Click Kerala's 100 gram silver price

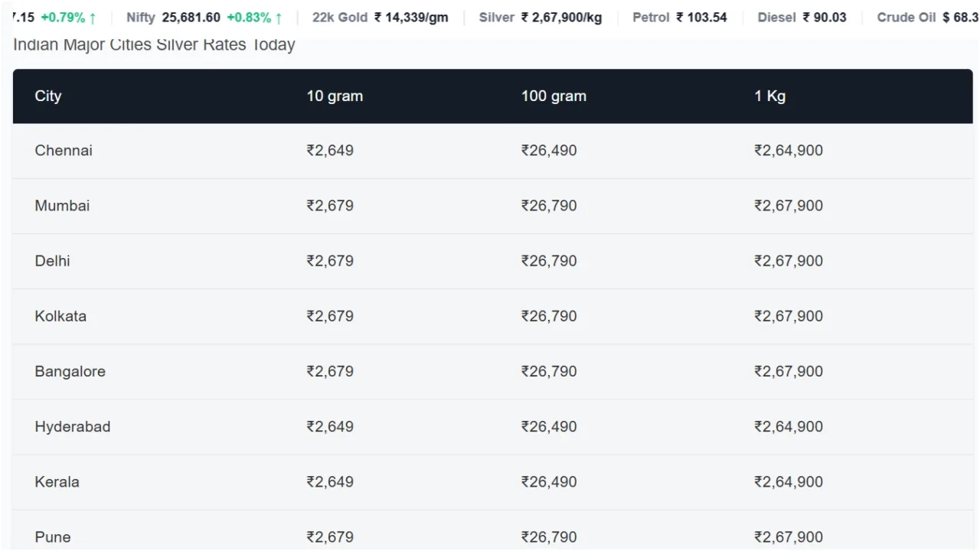[549, 481]
